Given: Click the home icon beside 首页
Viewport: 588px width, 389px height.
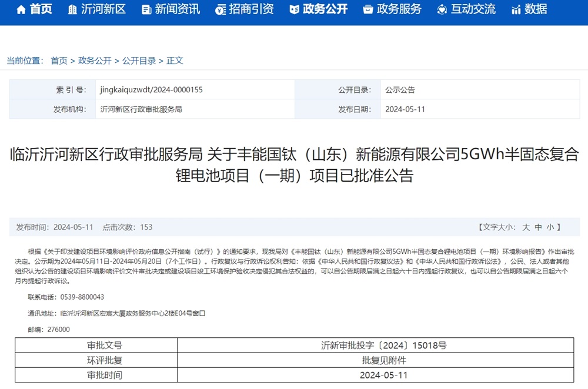Looking at the screenshot, I should [x=20, y=9].
